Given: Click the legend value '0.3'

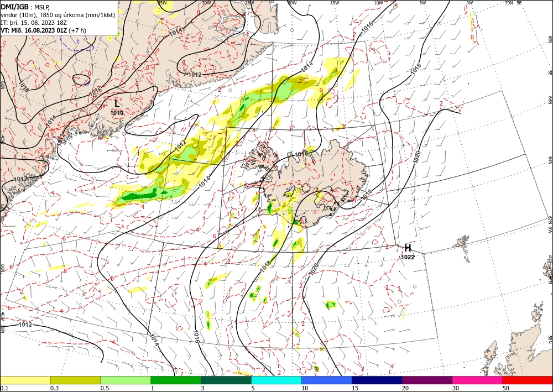Looking at the screenshot, I should 55,388.
